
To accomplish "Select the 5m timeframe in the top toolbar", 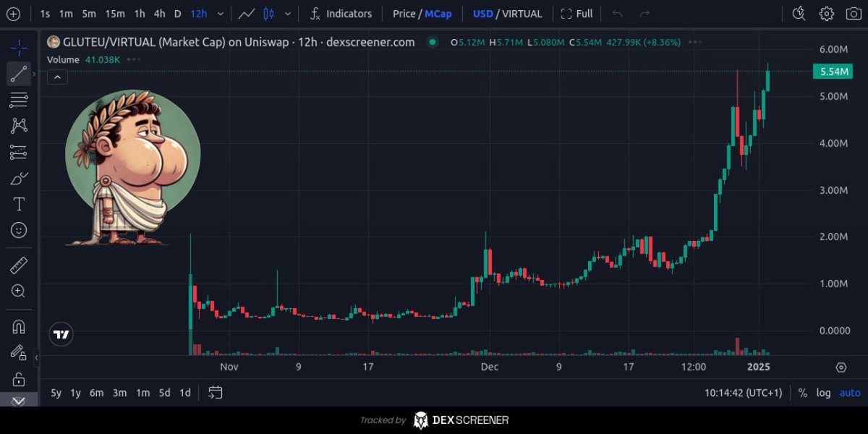I will (x=88, y=14).
